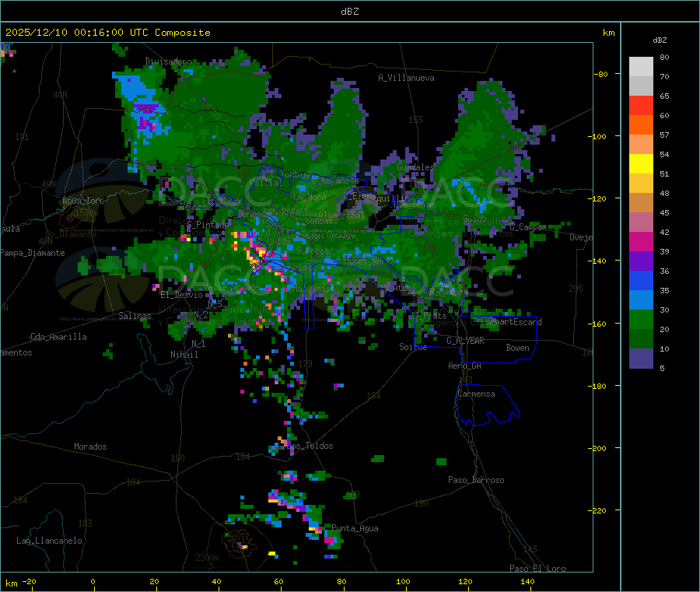Image resolution: width=700 pixels, height=592 pixels.
Task: Click the Punta_Agua map label
Action: [355, 528]
